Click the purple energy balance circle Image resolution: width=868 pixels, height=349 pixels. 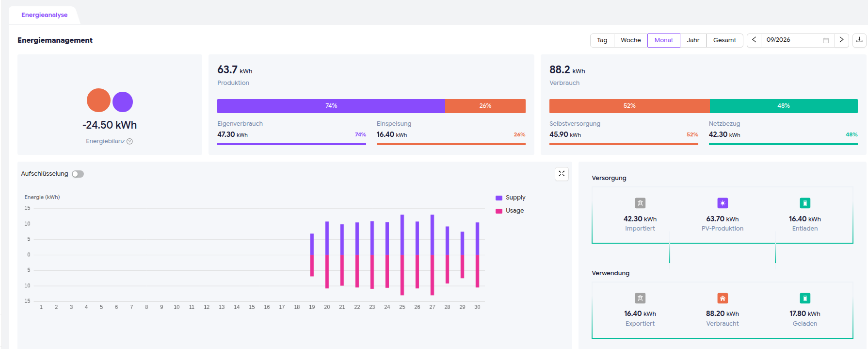click(x=123, y=102)
